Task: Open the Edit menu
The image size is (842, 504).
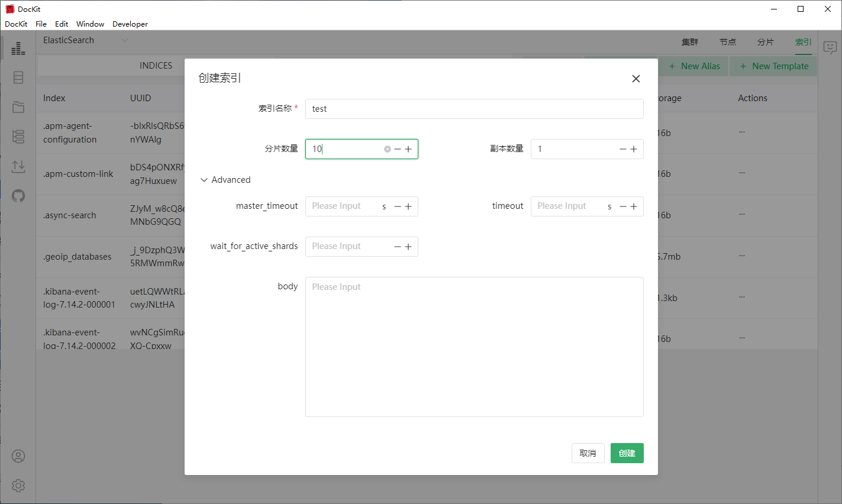Action: tap(62, 24)
